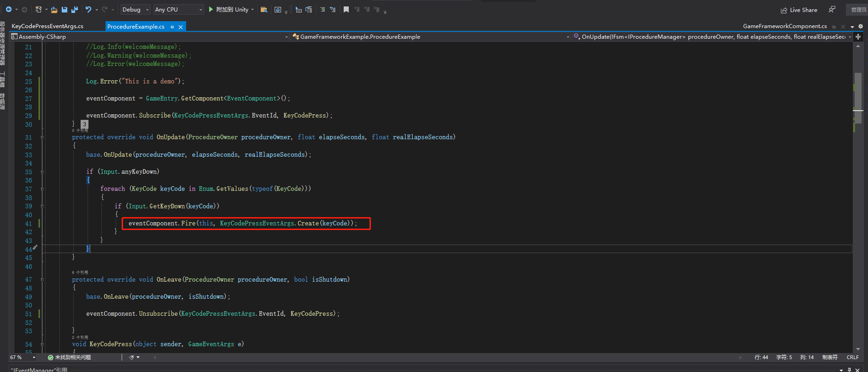
Task: Click the green no-issues check icon
Action: click(x=51, y=357)
